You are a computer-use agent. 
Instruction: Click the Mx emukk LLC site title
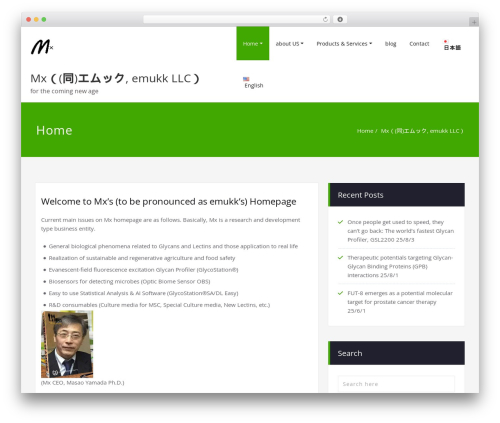tap(115, 78)
